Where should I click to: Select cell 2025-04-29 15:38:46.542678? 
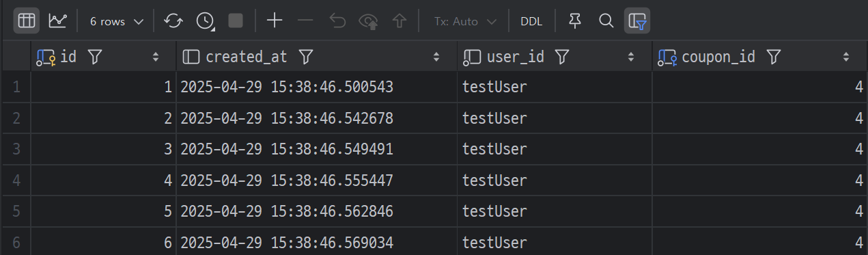click(317, 118)
